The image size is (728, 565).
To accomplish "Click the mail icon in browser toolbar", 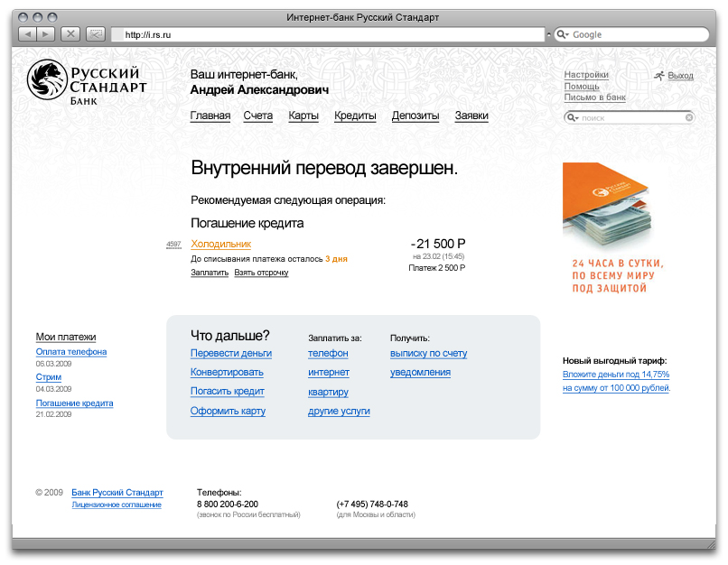I will pos(95,34).
